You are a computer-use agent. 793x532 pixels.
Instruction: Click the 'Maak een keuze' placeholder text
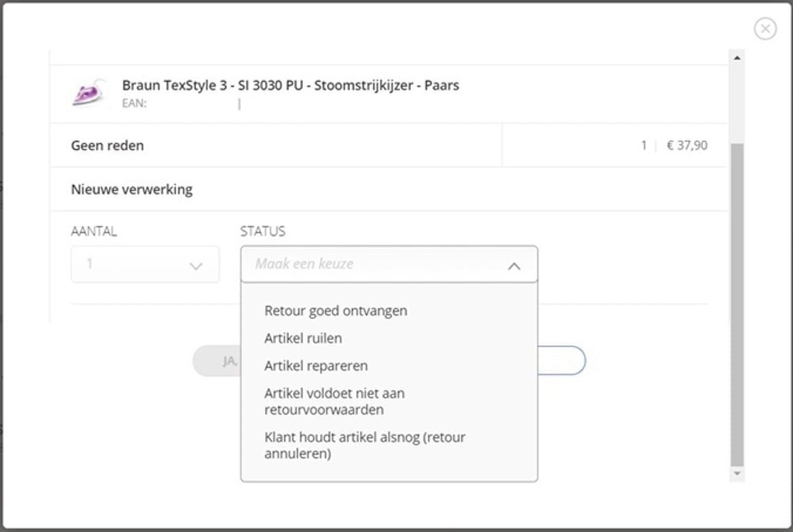[304, 264]
